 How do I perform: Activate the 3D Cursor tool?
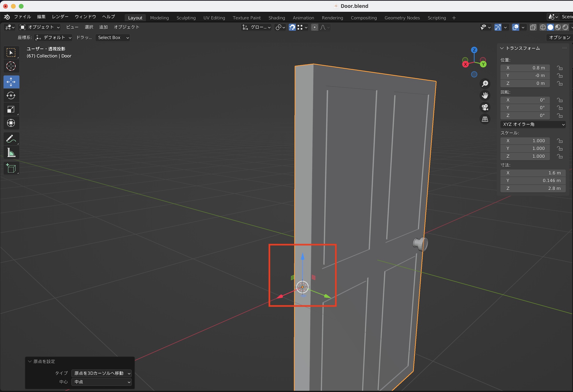[11, 66]
